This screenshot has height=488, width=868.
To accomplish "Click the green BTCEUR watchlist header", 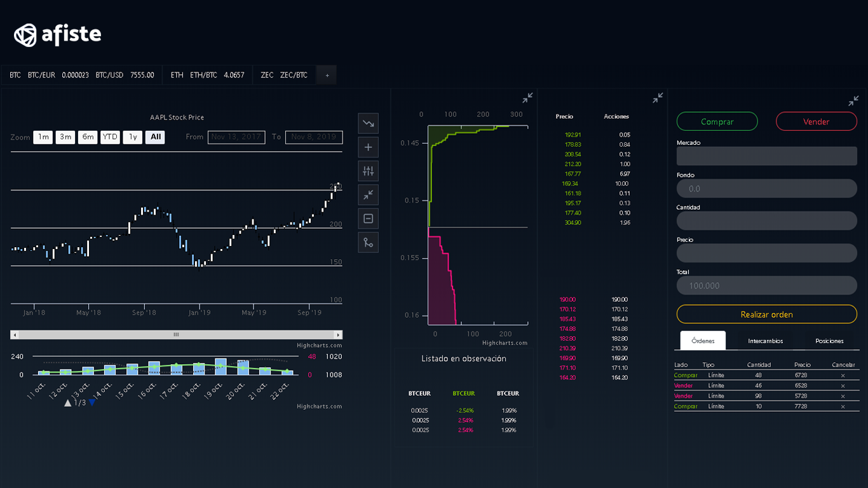I will (463, 393).
